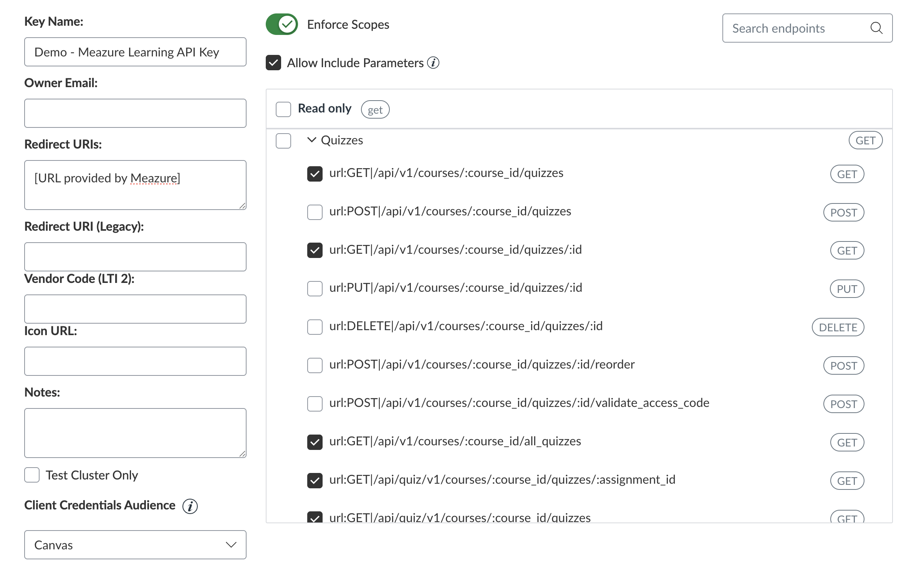Image resolution: width=924 pixels, height=572 pixels.
Task: Check the url:POST quizzes reorder scope
Action: [315, 365]
